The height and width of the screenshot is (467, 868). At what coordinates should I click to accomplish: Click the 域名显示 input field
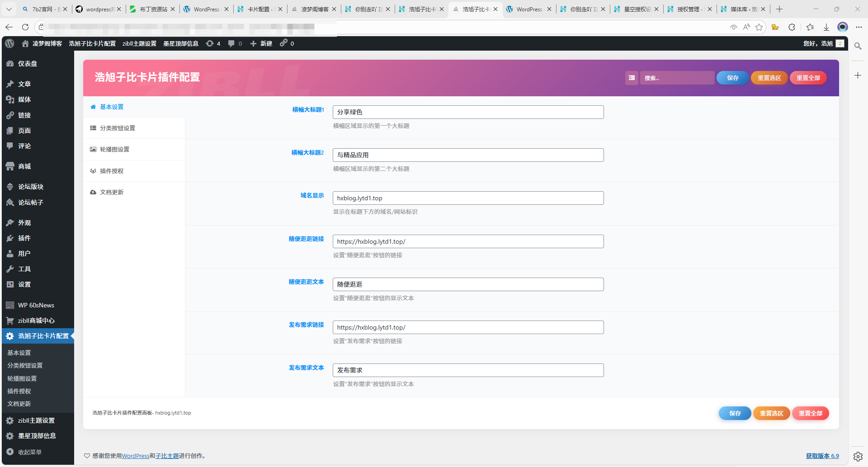(468, 198)
